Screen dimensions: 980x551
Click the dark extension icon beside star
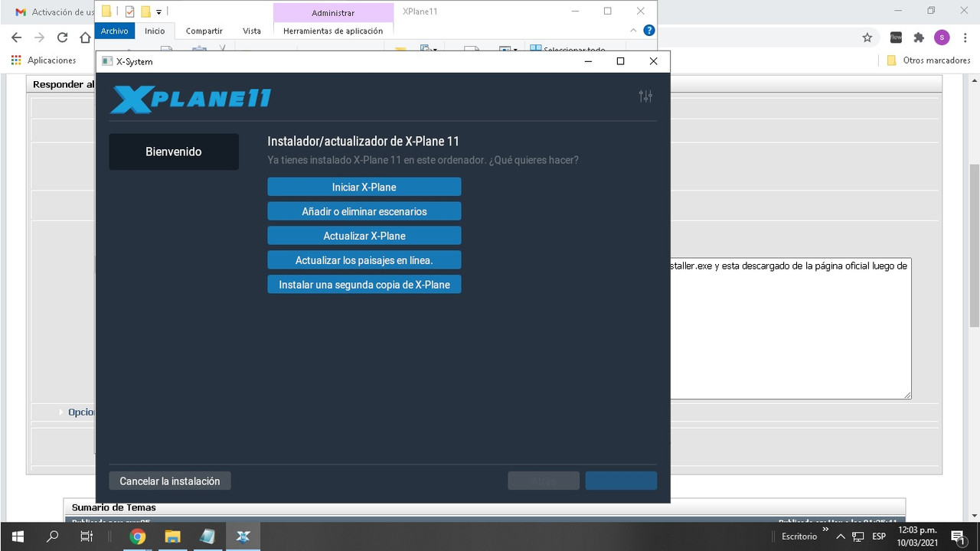895,37
